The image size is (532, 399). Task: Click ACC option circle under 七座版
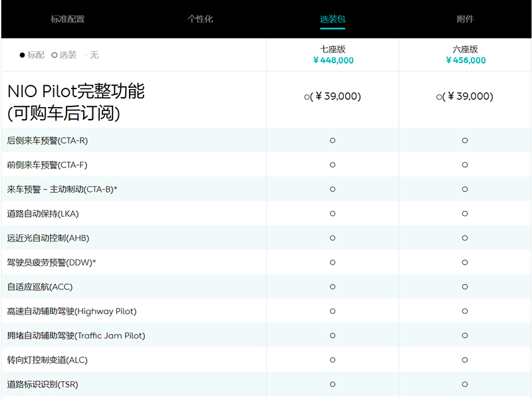tap(332, 287)
